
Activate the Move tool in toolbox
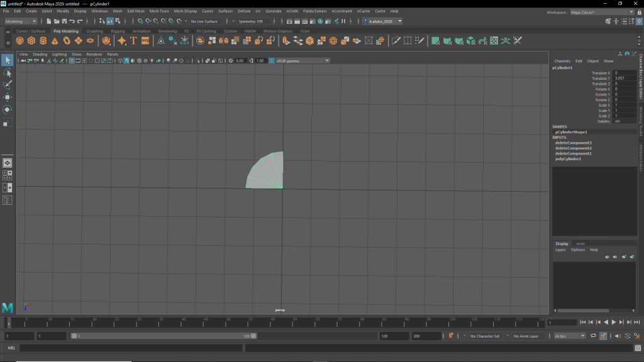8,97
